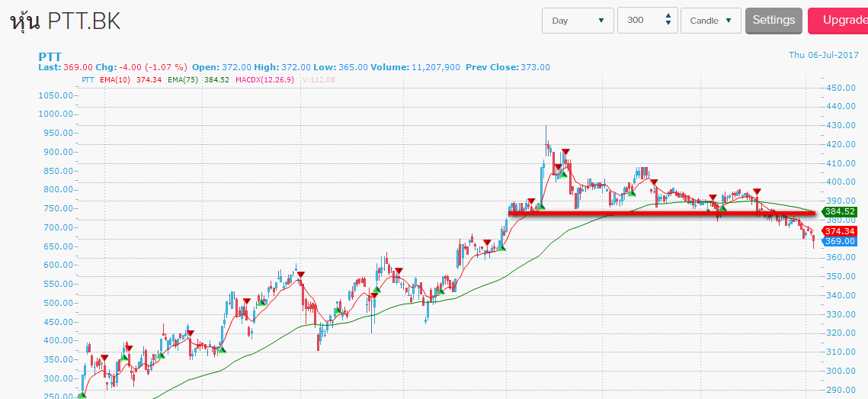868x399 pixels.
Task: Click the green 384.52 EMA price tag
Action: coord(839,211)
